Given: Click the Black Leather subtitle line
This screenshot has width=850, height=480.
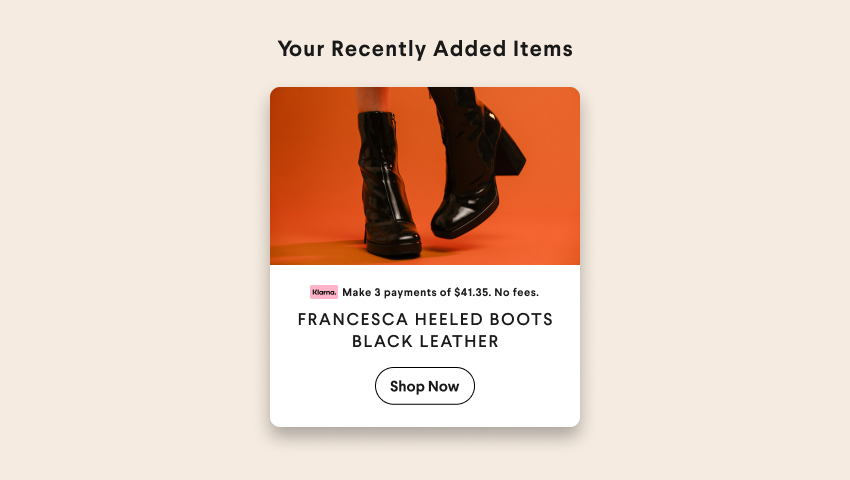Looking at the screenshot, I should [425, 342].
